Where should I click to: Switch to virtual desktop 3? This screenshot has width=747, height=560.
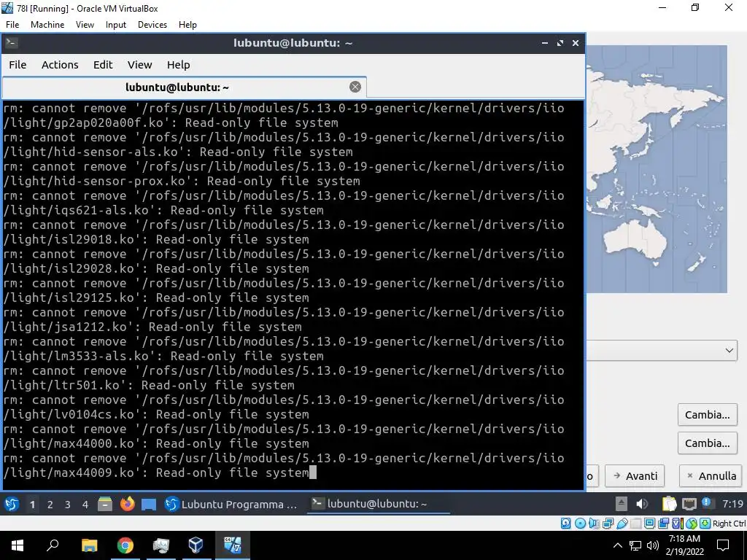click(68, 505)
